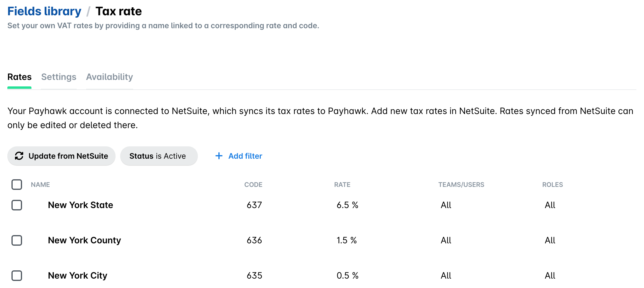Image resolution: width=644 pixels, height=288 pixels.
Task: Open the Status is Active filter
Action: pos(159,156)
